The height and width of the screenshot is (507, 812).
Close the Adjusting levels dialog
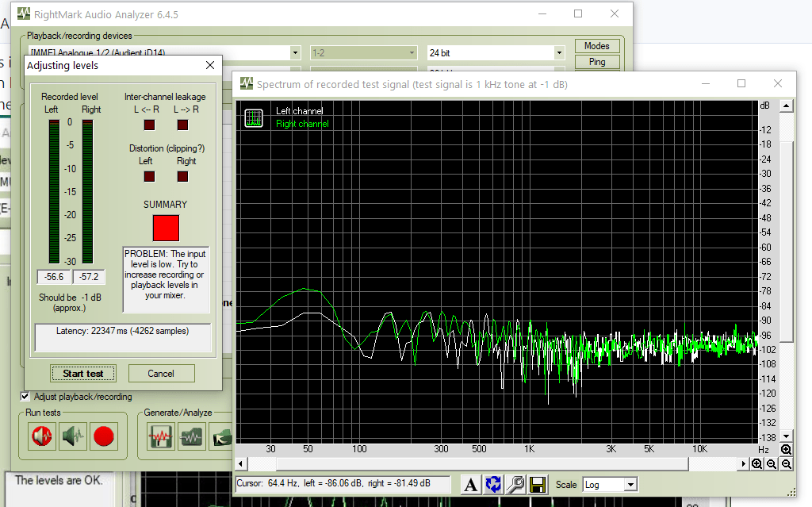209,65
